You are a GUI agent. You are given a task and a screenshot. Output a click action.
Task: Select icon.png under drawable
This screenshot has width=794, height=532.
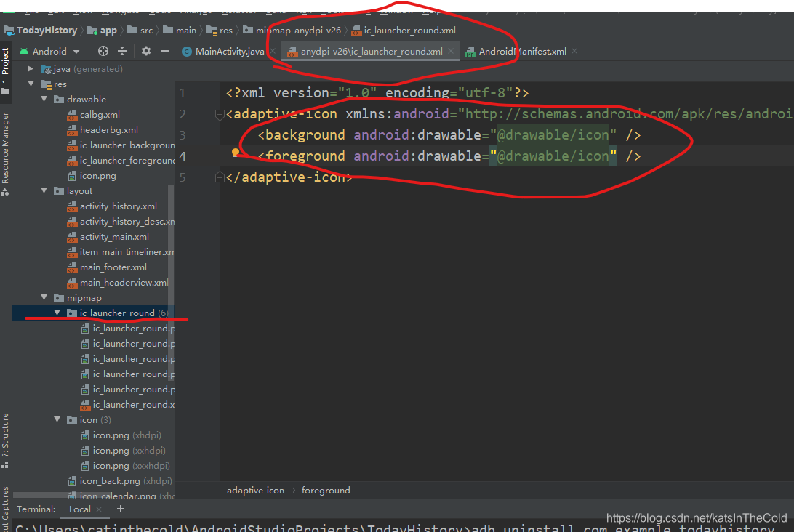(92, 176)
